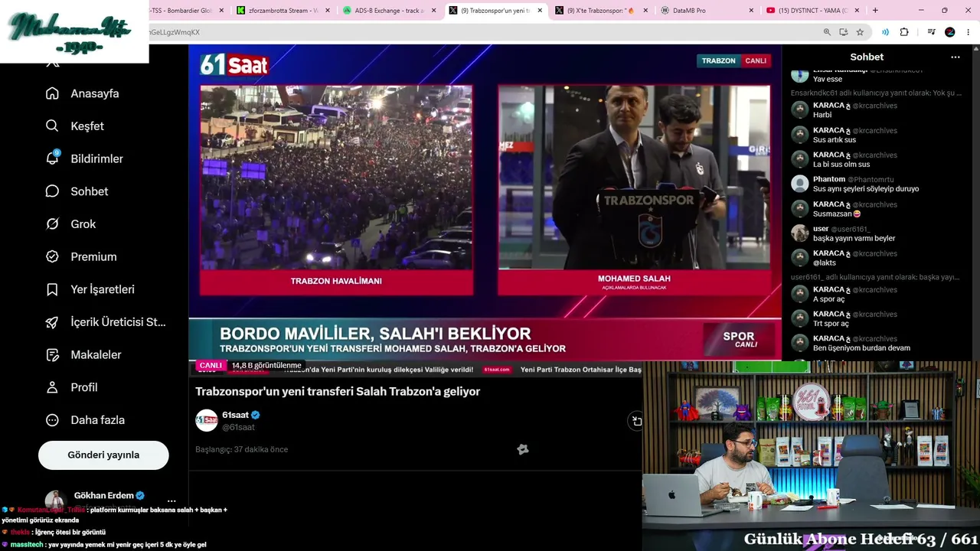
Task: Click the Gönderi yayınla button
Action: (103, 455)
